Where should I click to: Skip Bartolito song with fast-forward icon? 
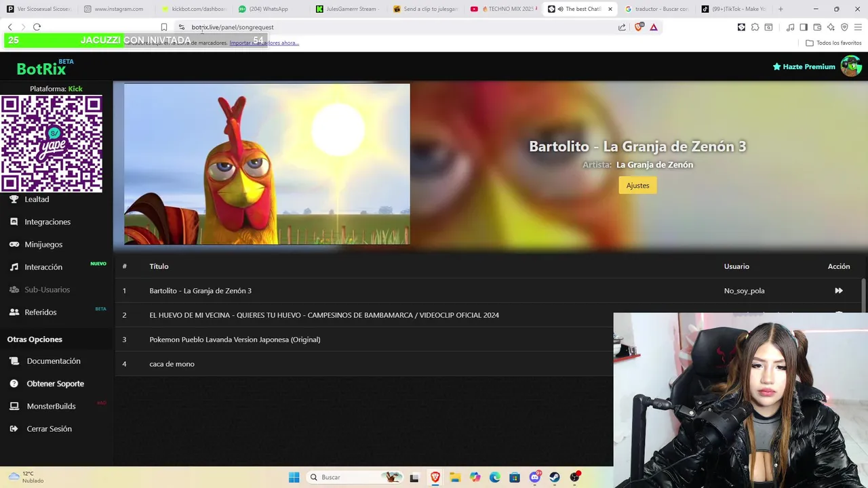click(839, 291)
